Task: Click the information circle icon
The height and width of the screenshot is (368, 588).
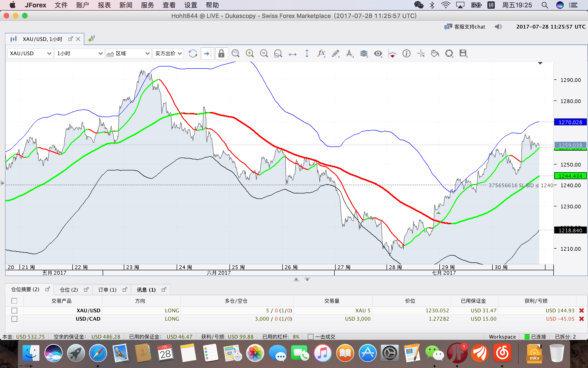Action: [407, 54]
